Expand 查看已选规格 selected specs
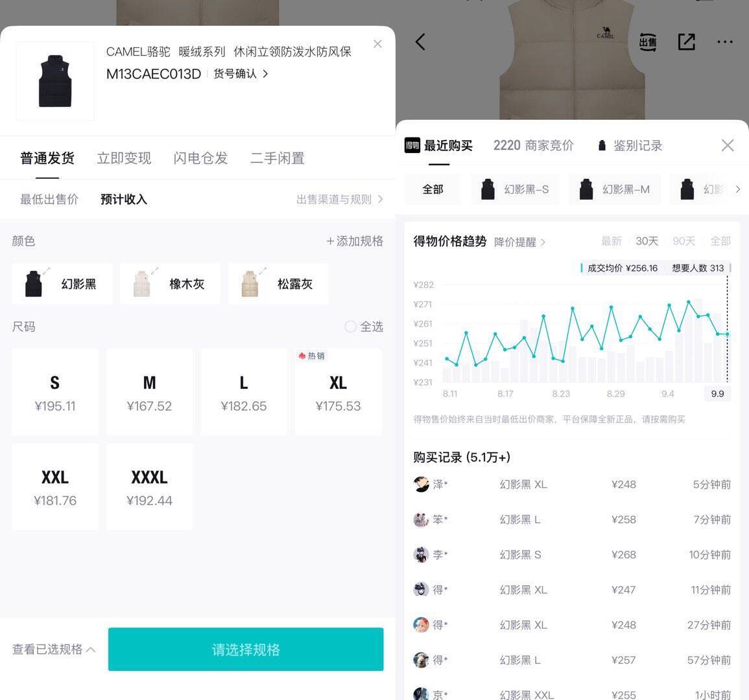Screen dimensions: 749x700 point(53,649)
